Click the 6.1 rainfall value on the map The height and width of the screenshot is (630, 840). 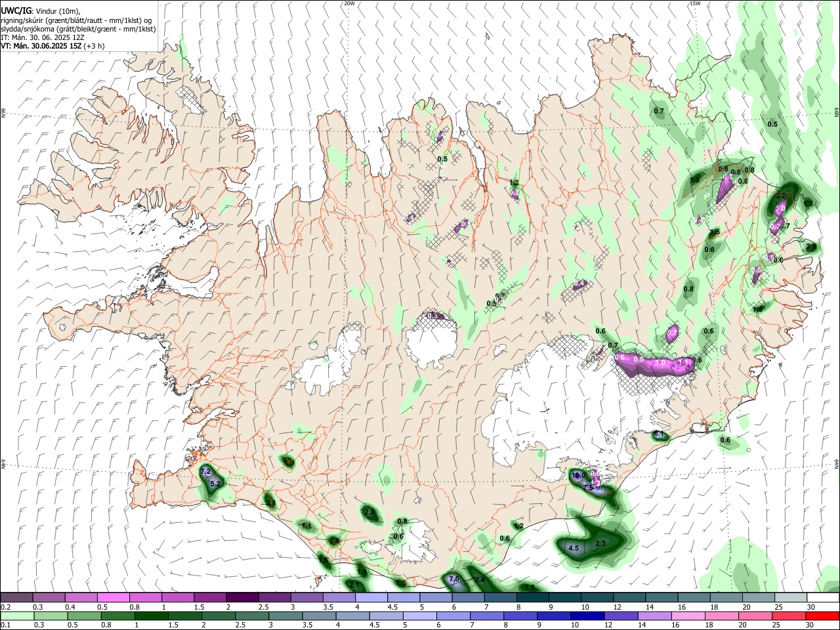(x=660, y=435)
